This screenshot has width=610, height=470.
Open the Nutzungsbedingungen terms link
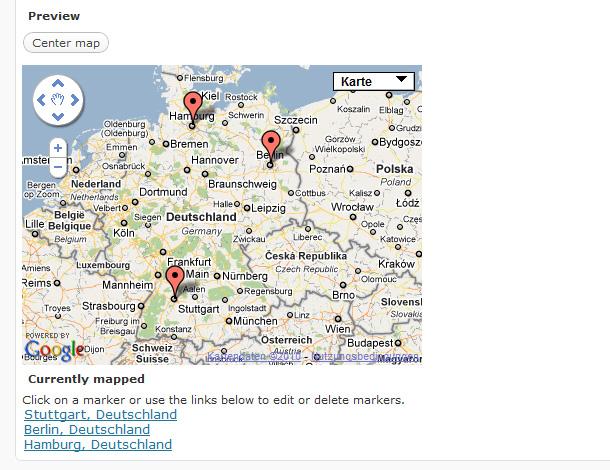pyautogui.click(x=366, y=356)
